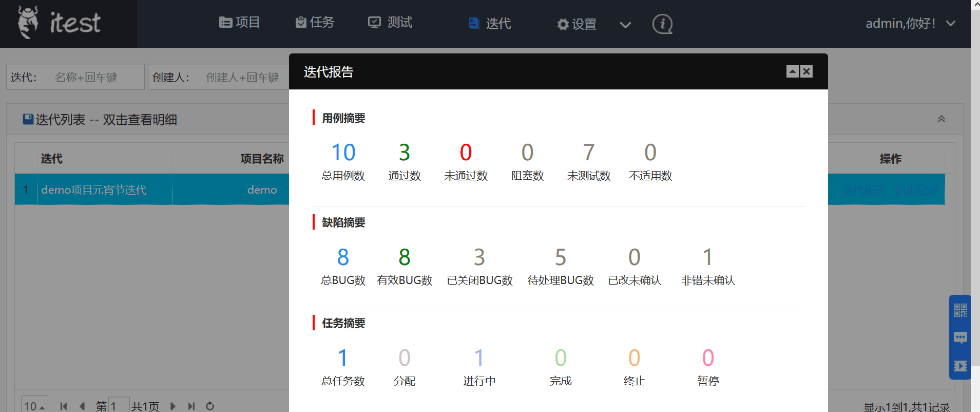Open the 任务 menu
980x412 pixels.
[x=315, y=22]
